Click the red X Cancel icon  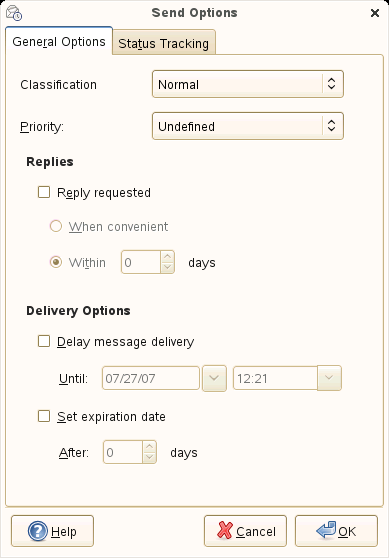pyautogui.click(x=225, y=531)
